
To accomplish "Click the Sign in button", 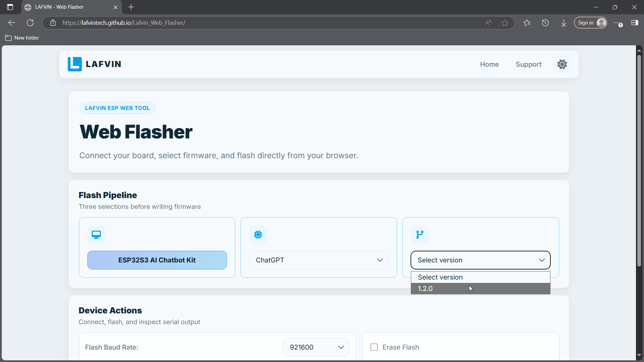I will click(x=590, y=23).
